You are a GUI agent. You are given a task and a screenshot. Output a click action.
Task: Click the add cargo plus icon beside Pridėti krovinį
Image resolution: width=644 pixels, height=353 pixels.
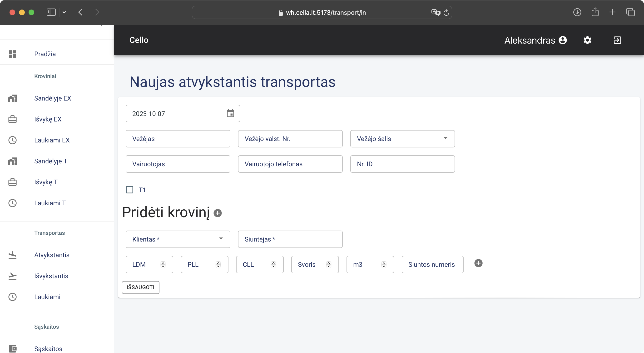(x=218, y=213)
